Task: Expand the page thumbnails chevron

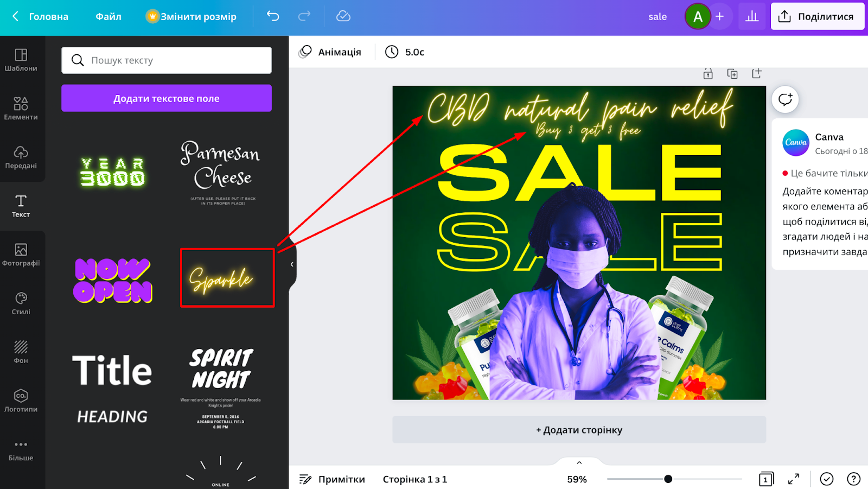Action: (x=579, y=462)
